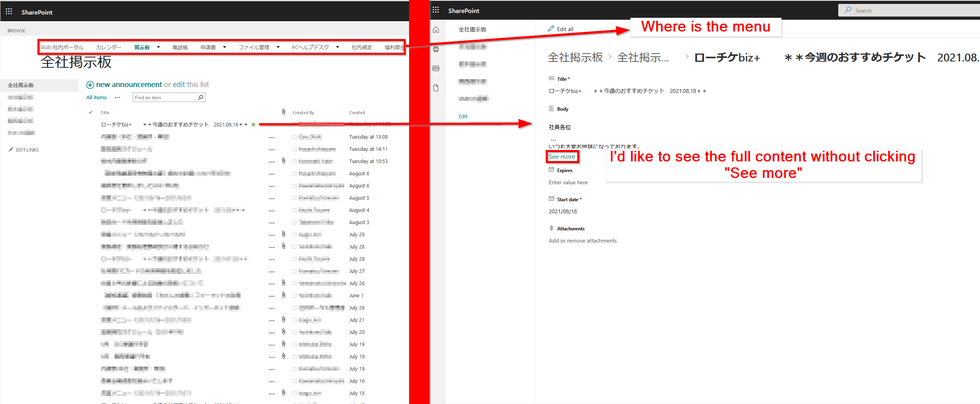Open the 掲示板 dropdown arrow
The image size is (980, 404).
click(158, 47)
